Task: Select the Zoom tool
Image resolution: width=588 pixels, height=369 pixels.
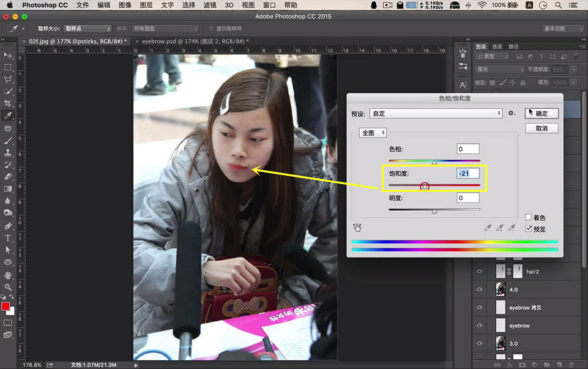Action: 8,287
